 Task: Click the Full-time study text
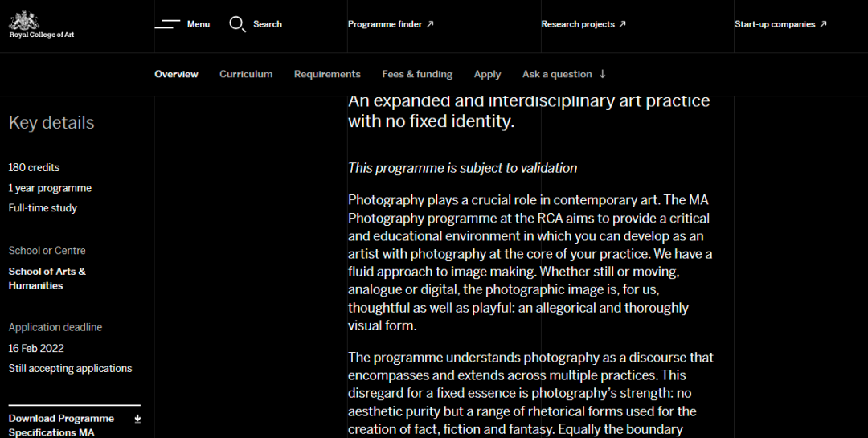pos(43,208)
